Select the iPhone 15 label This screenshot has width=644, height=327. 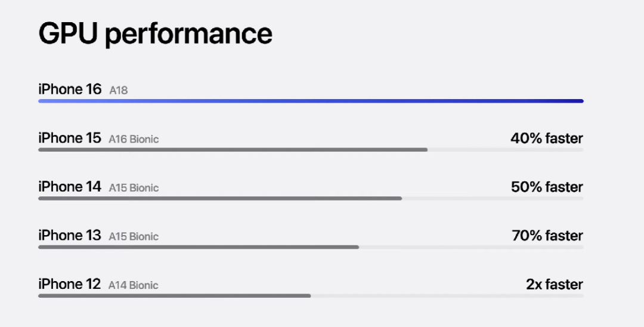70,138
